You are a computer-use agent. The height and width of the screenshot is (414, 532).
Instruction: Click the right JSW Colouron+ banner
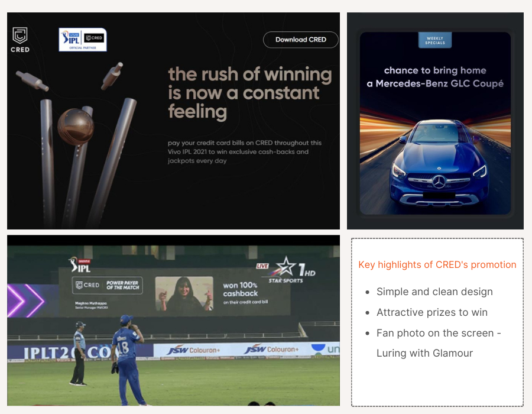point(271,349)
